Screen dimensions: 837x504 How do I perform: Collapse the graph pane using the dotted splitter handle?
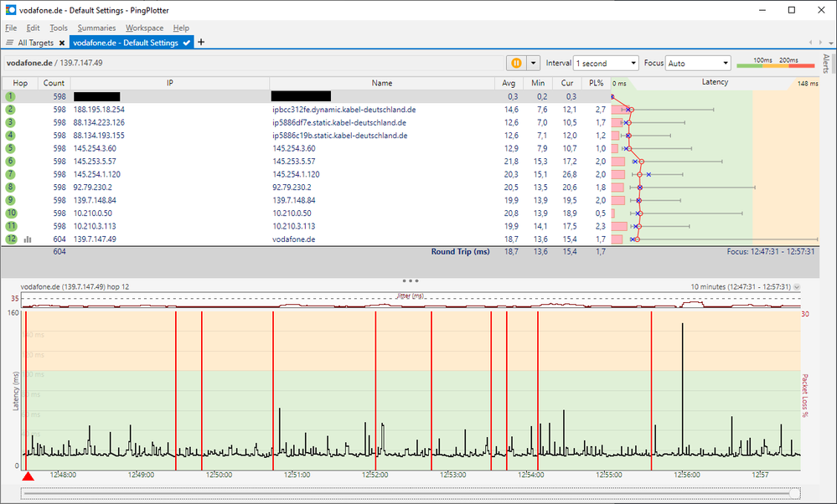410,280
